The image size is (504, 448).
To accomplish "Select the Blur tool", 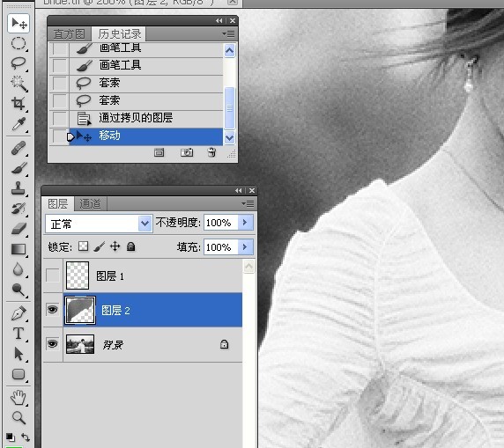I will [19, 269].
